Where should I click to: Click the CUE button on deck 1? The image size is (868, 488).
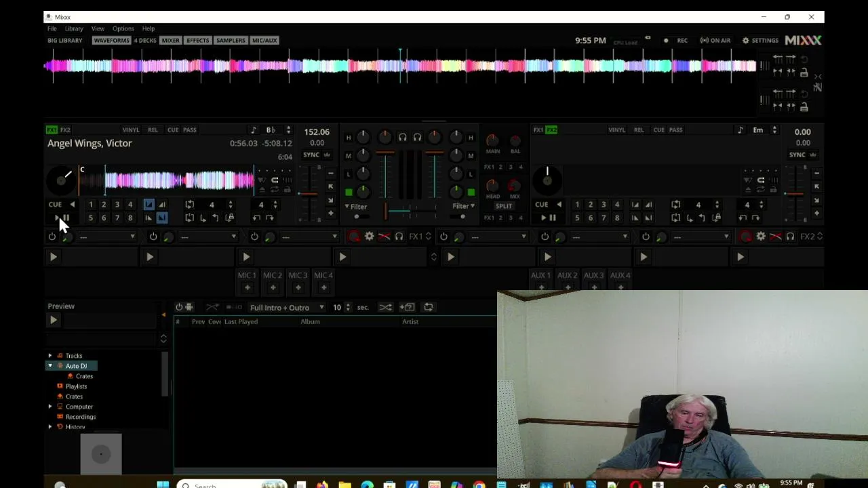click(55, 204)
